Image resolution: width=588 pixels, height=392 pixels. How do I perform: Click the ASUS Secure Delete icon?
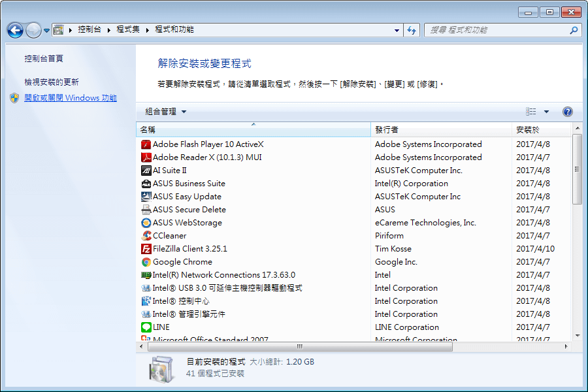(x=146, y=210)
